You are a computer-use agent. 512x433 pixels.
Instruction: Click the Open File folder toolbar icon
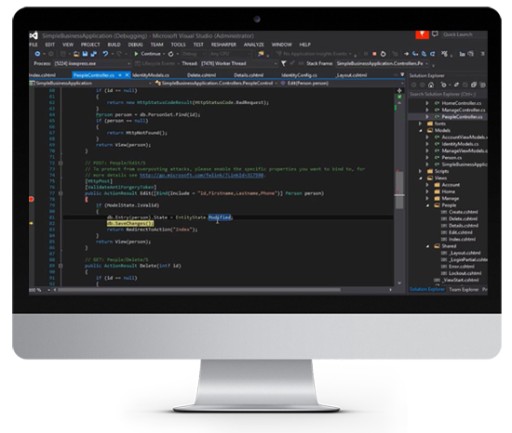(76, 54)
